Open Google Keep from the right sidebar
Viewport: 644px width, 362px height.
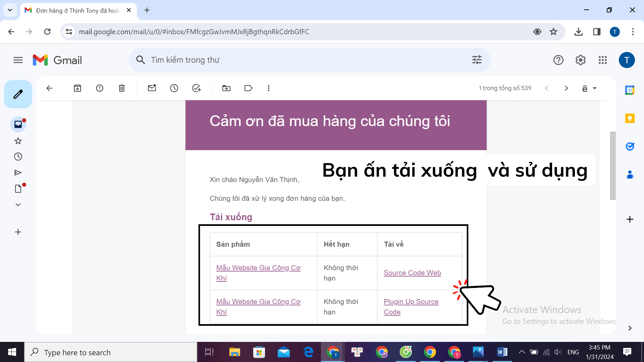click(630, 118)
